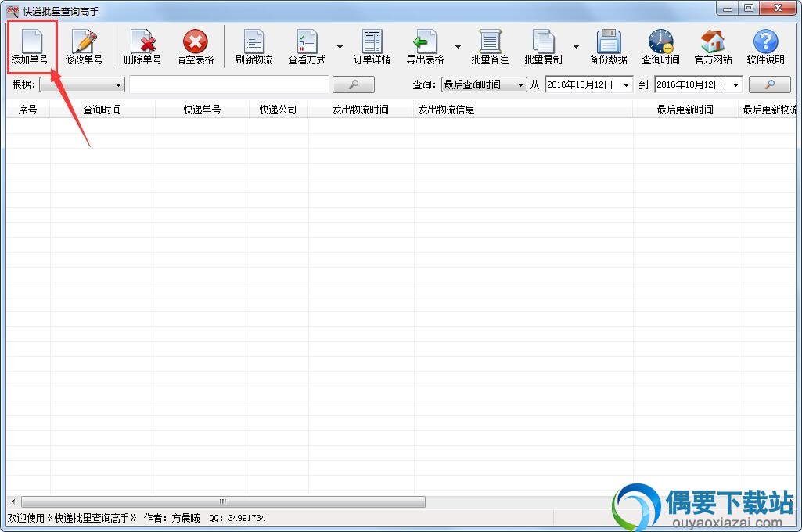Expand the 查看方式 dropdown arrow
This screenshot has width=802, height=532.
click(340, 47)
